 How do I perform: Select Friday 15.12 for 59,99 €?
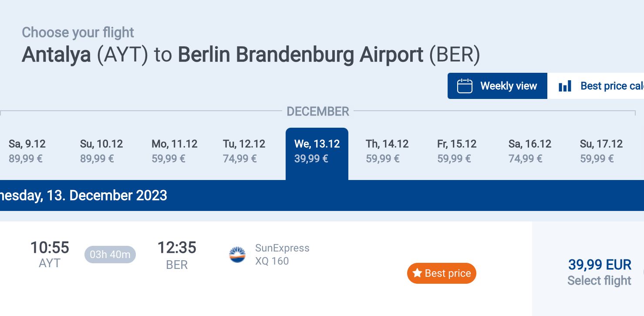(457, 151)
